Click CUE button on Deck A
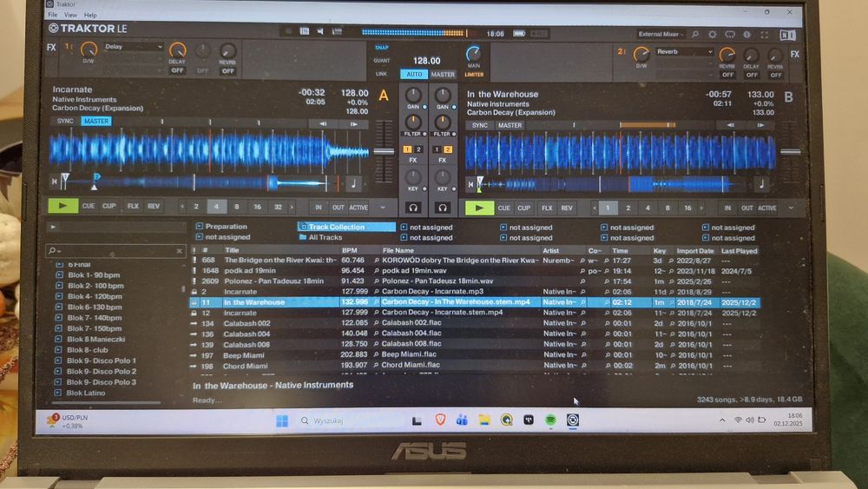Screen dimensions: 868x489 pyautogui.click(x=89, y=206)
